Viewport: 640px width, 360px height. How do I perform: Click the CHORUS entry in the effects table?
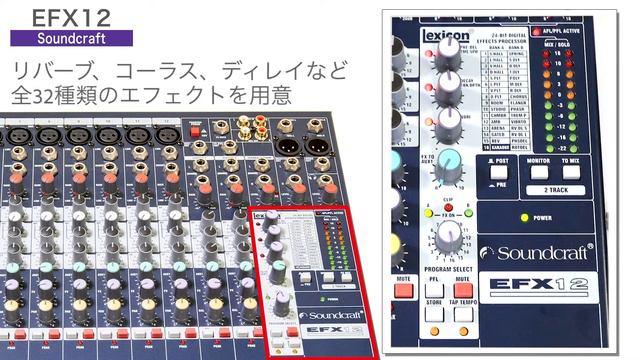coord(518,97)
